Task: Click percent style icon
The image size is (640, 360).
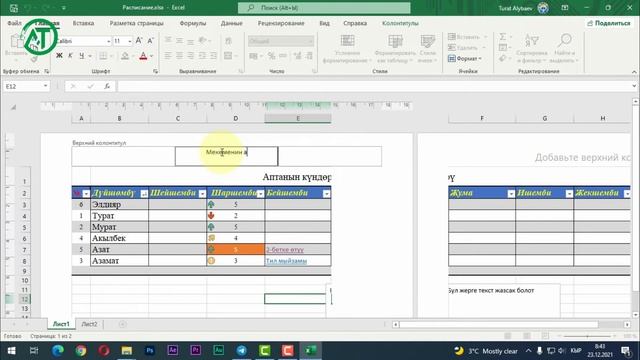Action: tap(271, 56)
